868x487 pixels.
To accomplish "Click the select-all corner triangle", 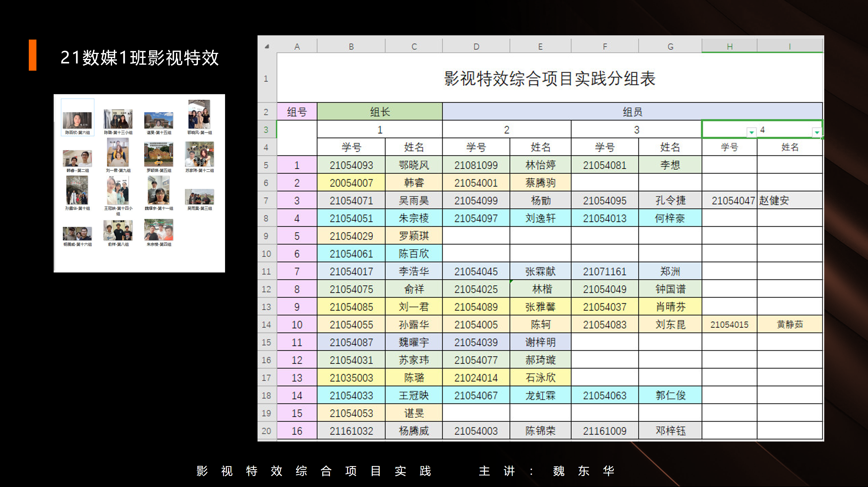I will (x=267, y=46).
